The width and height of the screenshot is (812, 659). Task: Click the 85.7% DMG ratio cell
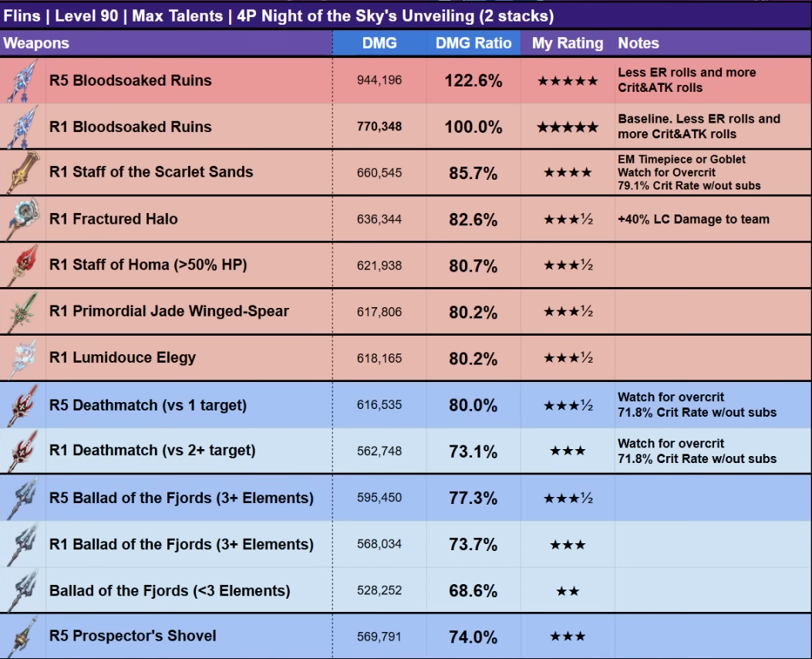pyautogui.click(x=473, y=173)
